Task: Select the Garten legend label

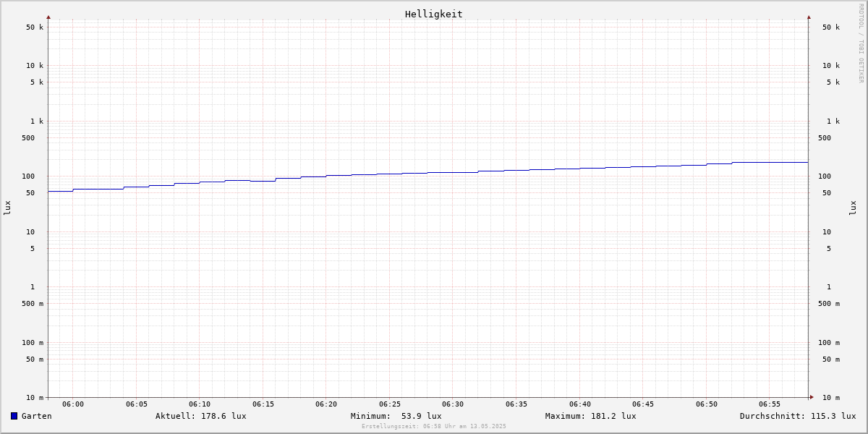Action: 37,416
